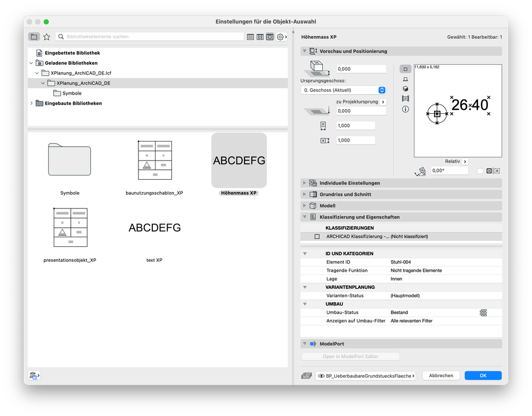Click Varianten-Status value (Hauptmodell)
The width and height of the screenshot is (532, 416).
[x=405, y=296]
